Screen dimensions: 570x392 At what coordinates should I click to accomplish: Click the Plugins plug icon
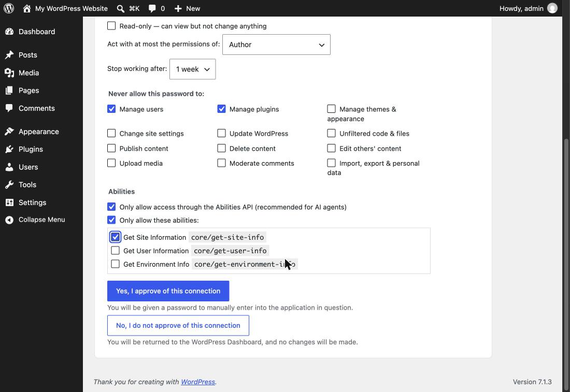tap(9, 149)
